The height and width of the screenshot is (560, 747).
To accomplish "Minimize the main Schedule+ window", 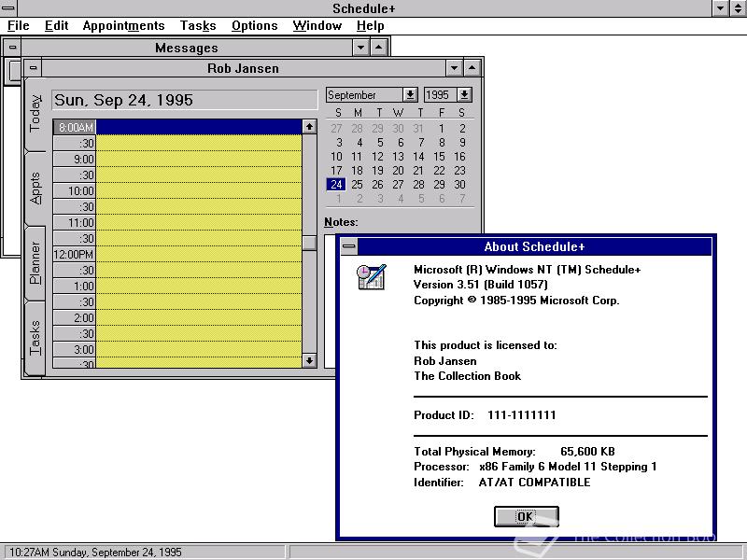I will point(720,8).
